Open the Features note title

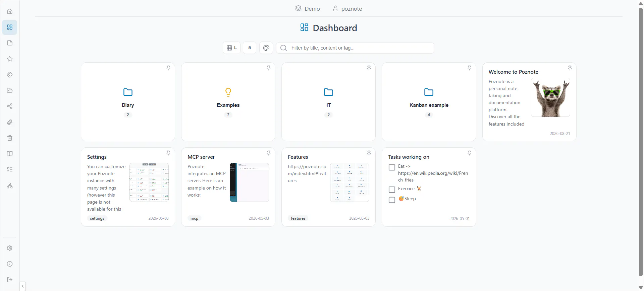pyautogui.click(x=298, y=157)
